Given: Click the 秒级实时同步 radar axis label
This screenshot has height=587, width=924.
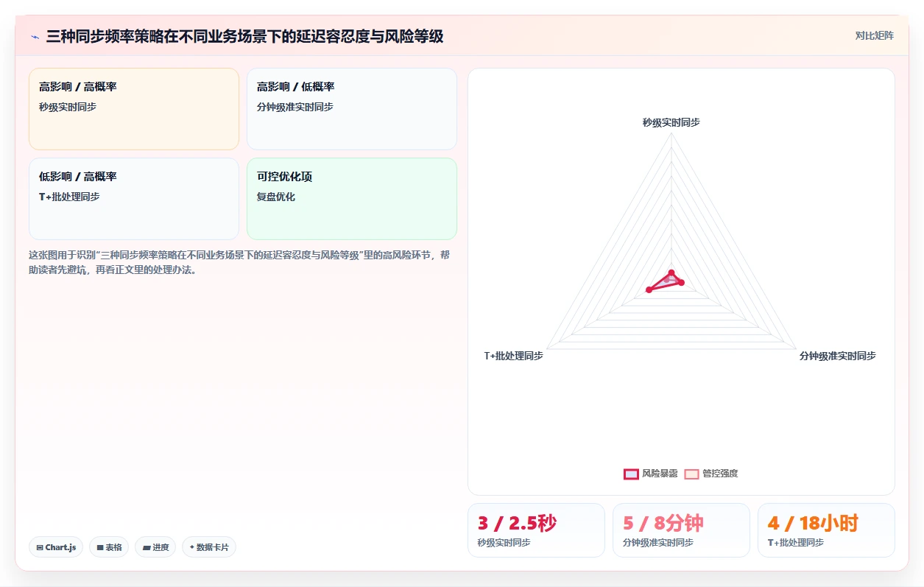Looking at the screenshot, I should click(671, 122).
